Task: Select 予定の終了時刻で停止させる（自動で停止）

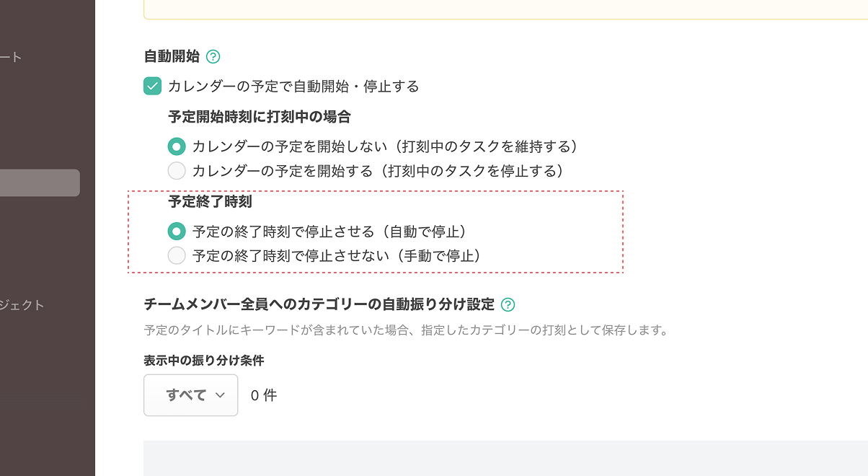Action: click(x=177, y=232)
